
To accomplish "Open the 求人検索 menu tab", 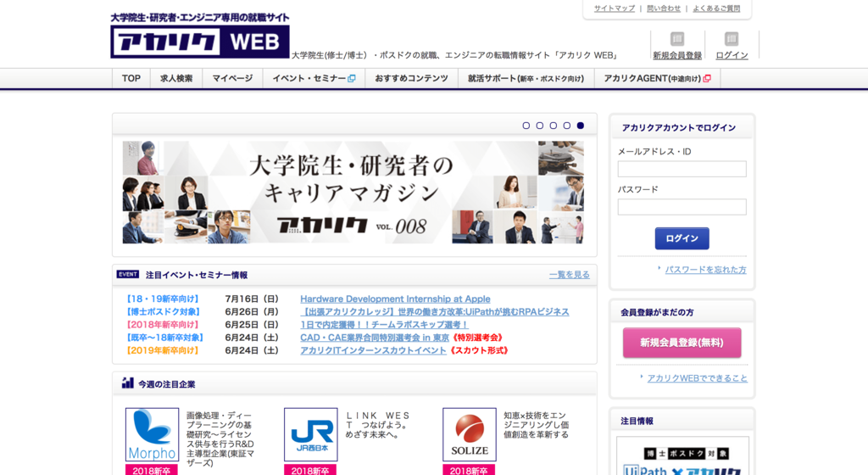I will point(176,79).
